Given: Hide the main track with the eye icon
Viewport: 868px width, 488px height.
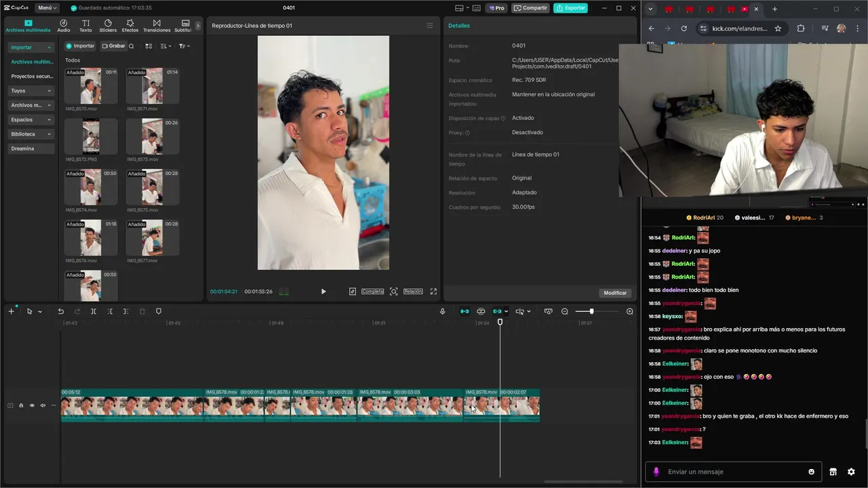Looking at the screenshot, I should 32,405.
